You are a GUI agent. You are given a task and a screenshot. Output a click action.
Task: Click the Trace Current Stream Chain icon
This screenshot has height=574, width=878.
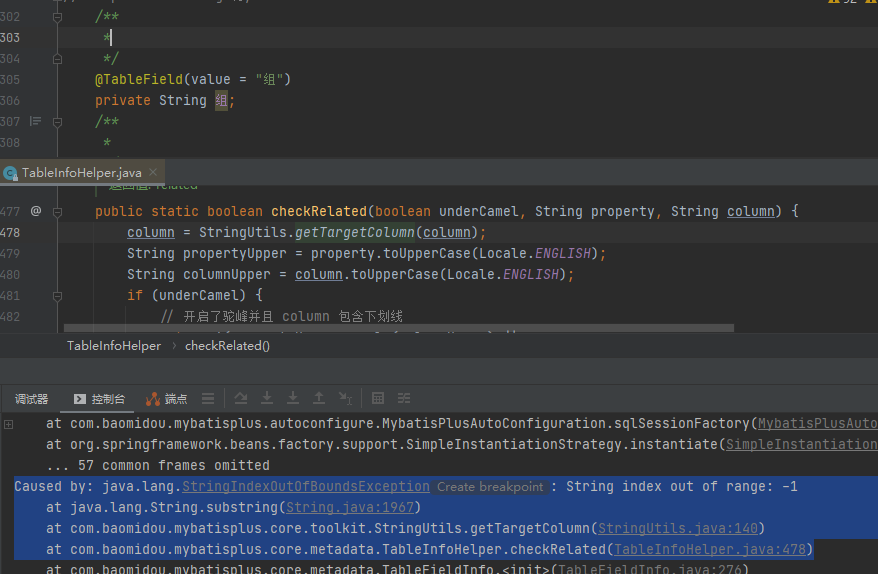tap(404, 398)
